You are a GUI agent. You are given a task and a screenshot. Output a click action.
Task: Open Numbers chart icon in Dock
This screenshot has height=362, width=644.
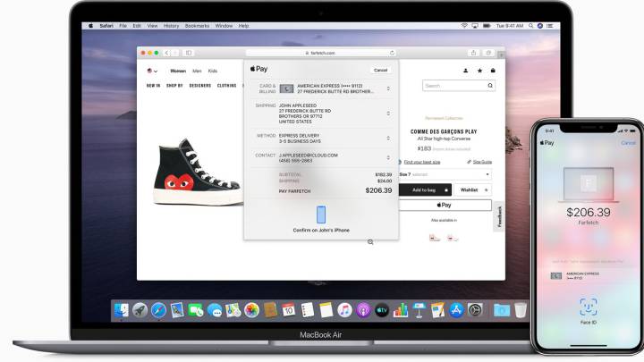(401, 311)
